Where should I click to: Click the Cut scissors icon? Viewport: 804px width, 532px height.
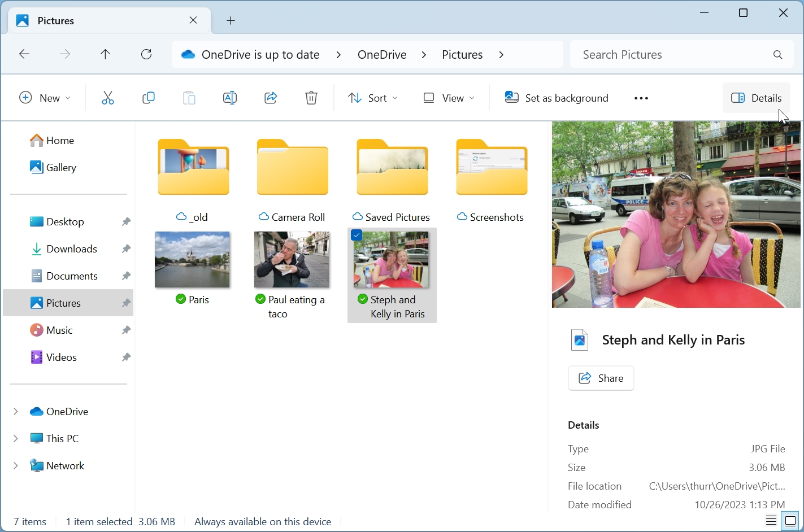[107, 98]
